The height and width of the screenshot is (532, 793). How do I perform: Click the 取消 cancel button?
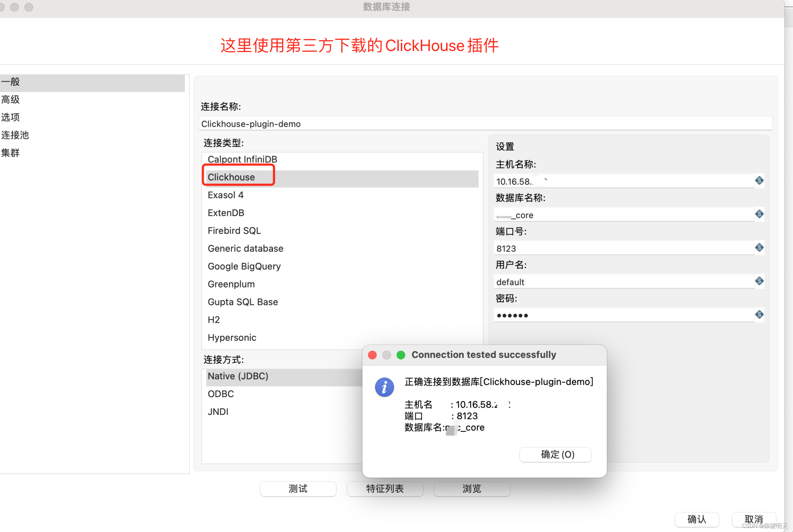tap(754, 520)
